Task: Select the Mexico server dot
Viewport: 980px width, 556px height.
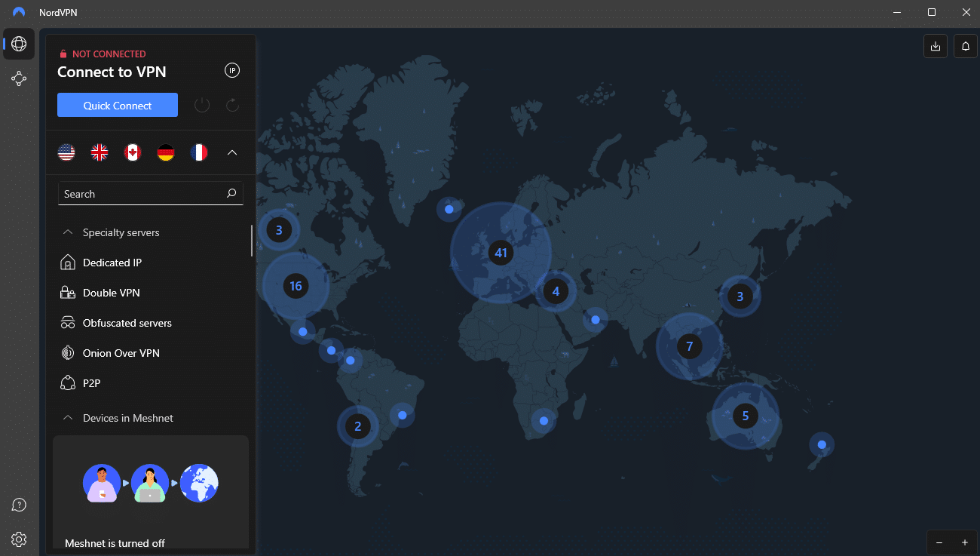Action: tap(303, 331)
